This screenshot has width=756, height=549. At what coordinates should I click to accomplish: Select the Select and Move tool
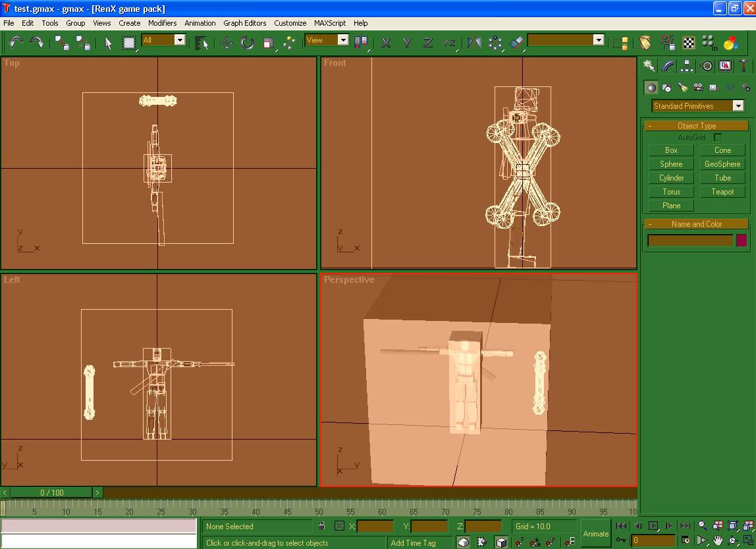click(227, 43)
